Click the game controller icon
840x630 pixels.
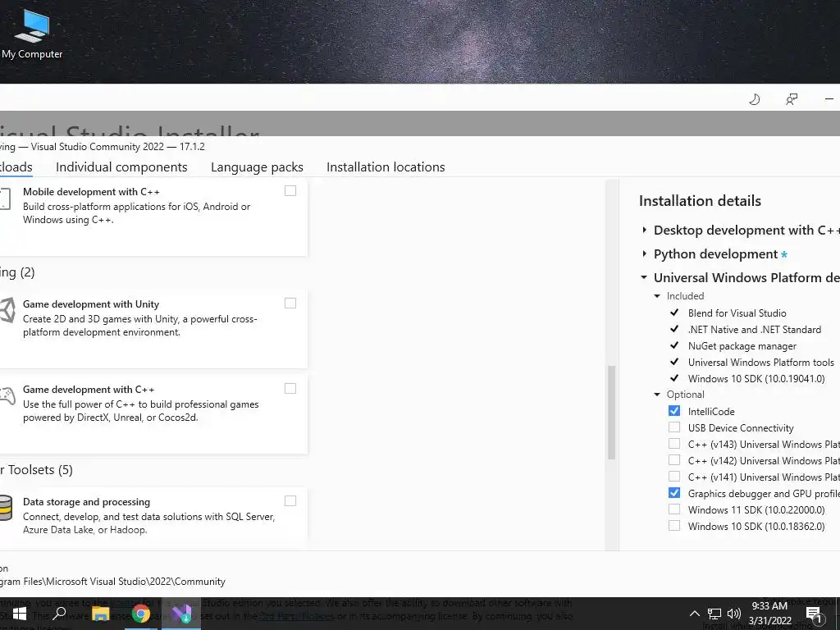point(7,396)
